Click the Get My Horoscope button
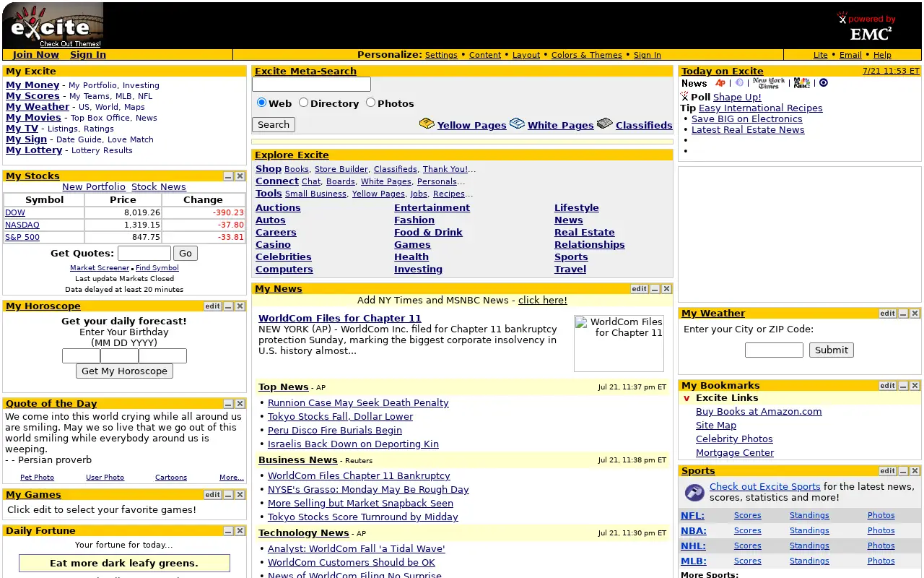Image resolution: width=924 pixels, height=578 pixels. pyautogui.click(x=124, y=371)
